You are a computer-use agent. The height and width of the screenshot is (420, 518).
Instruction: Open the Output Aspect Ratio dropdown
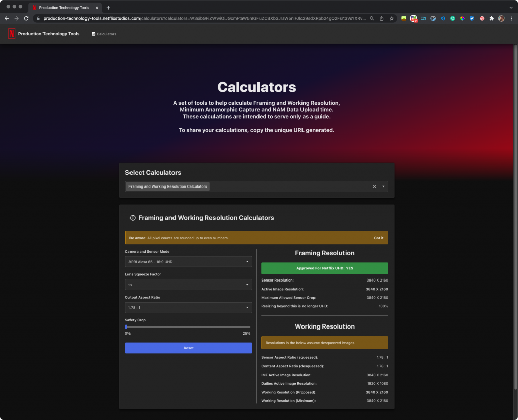pos(188,307)
